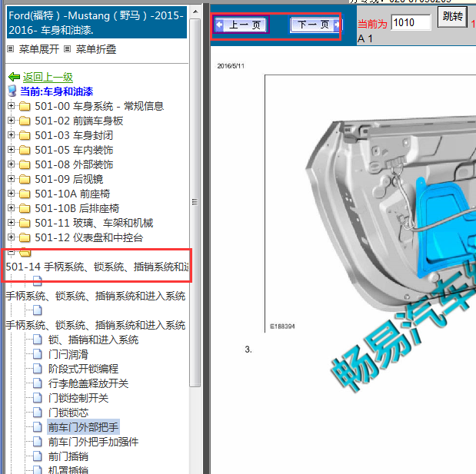
Task: Click folder icon of 501-02 前端车身板
Action: [x=25, y=121]
